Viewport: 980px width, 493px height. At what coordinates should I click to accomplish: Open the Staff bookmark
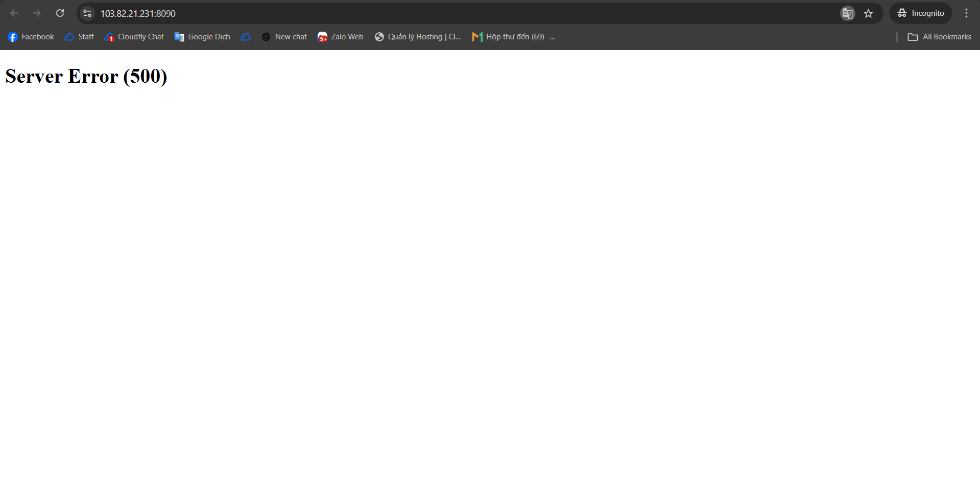point(79,37)
